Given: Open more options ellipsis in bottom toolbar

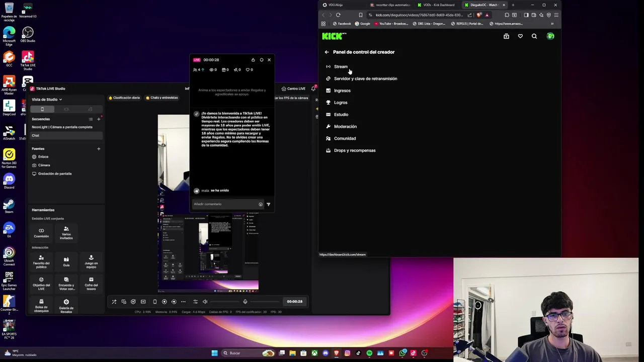Looking at the screenshot, I should [183, 302].
